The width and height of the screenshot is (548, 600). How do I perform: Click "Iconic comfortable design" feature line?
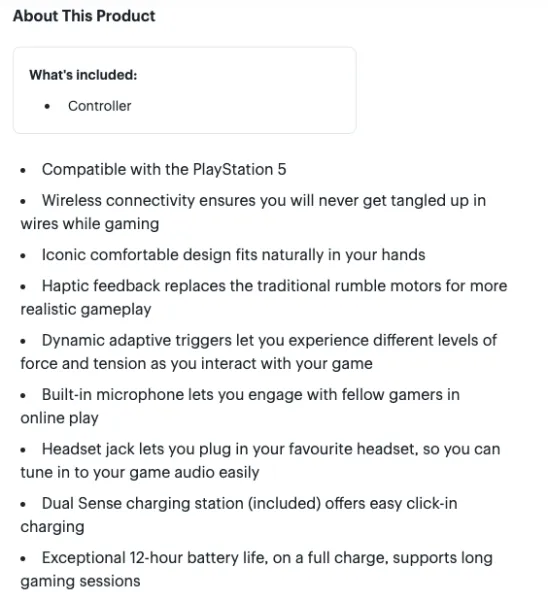pyautogui.click(x=233, y=255)
